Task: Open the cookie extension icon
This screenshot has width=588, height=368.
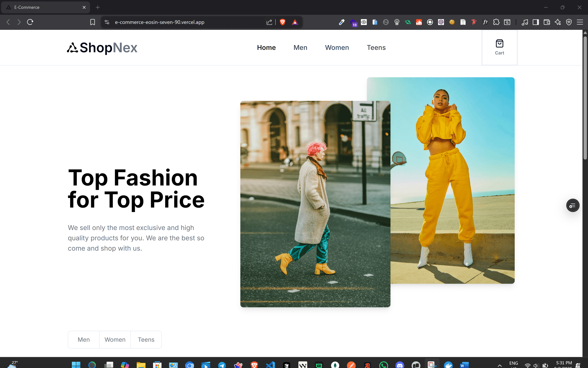Action: coord(452,22)
